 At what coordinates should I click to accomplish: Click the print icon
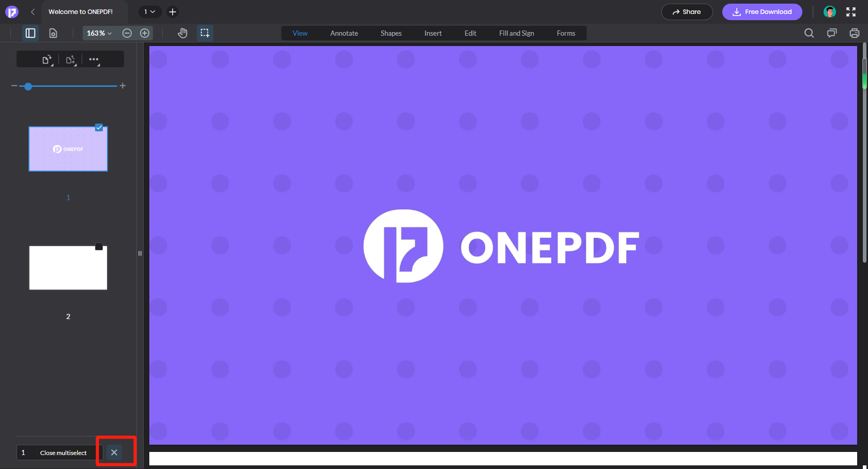tap(855, 33)
